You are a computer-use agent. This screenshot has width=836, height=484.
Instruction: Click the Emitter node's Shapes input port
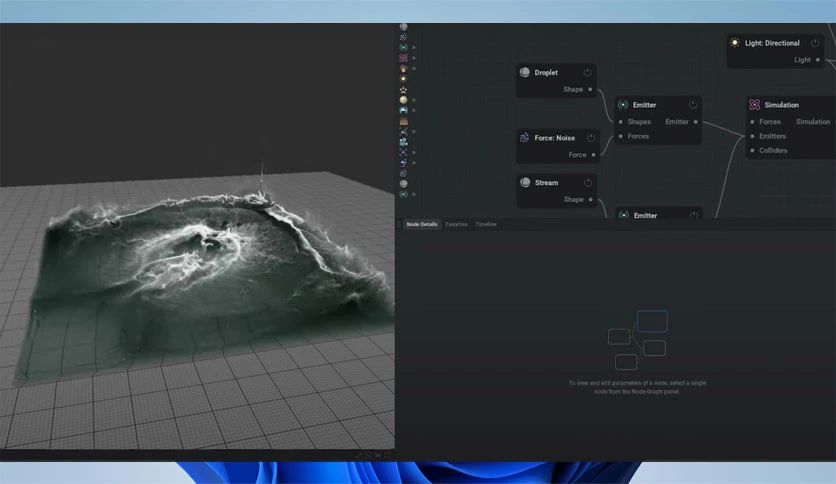pyautogui.click(x=621, y=122)
